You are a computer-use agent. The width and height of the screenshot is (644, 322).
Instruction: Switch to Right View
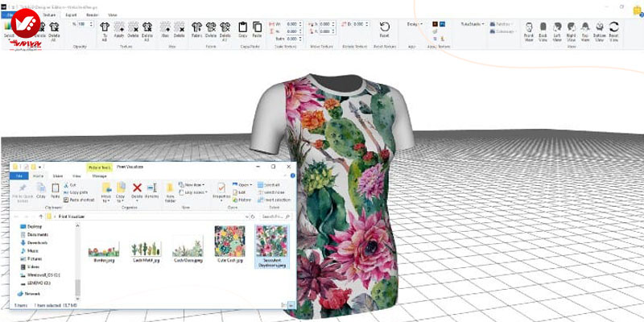[572, 31]
